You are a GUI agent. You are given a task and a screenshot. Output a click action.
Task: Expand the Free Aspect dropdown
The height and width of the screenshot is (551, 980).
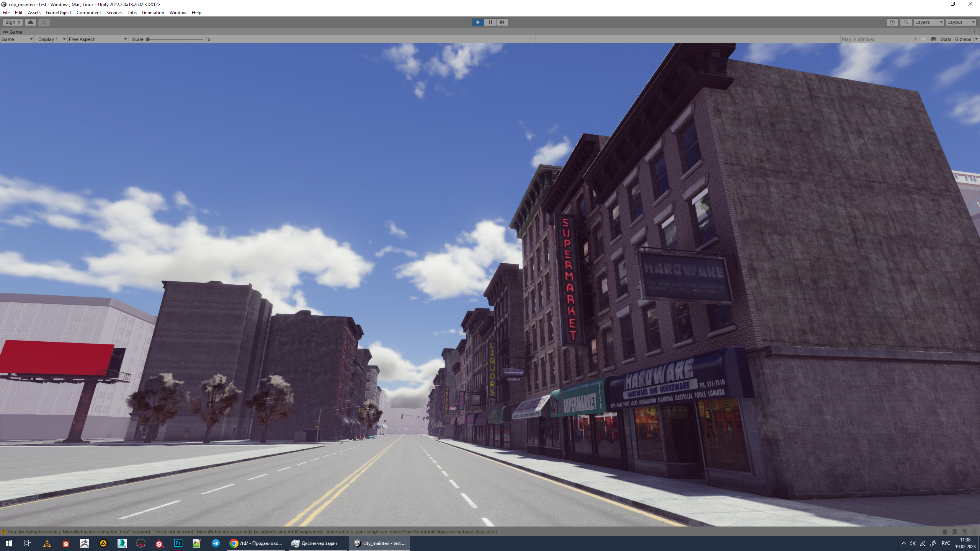pos(97,39)
